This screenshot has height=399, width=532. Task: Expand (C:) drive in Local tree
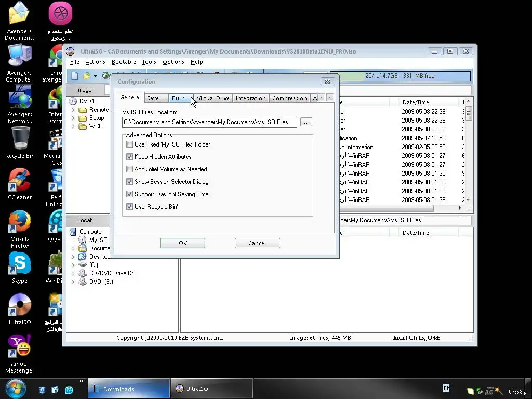[x=73, y=264]
